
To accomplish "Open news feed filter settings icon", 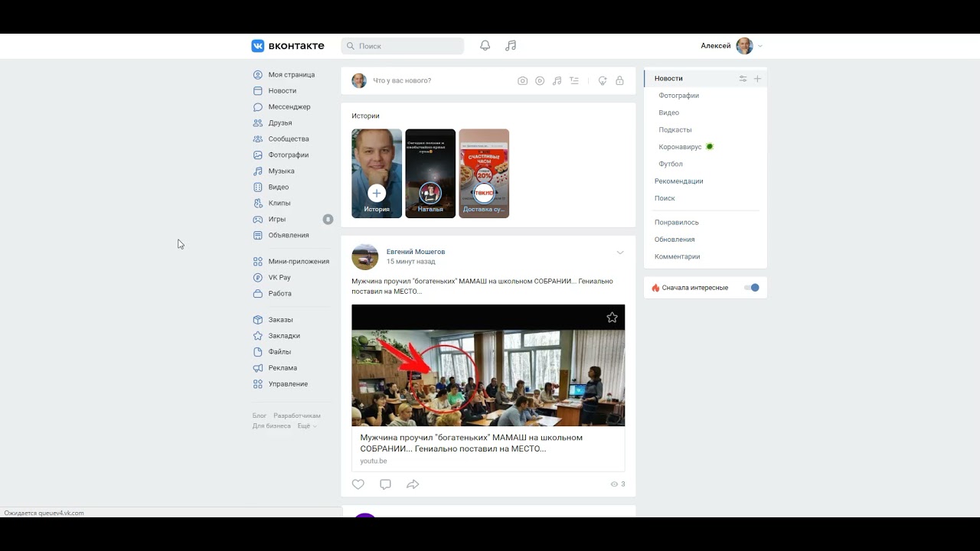I will [743, 79].
